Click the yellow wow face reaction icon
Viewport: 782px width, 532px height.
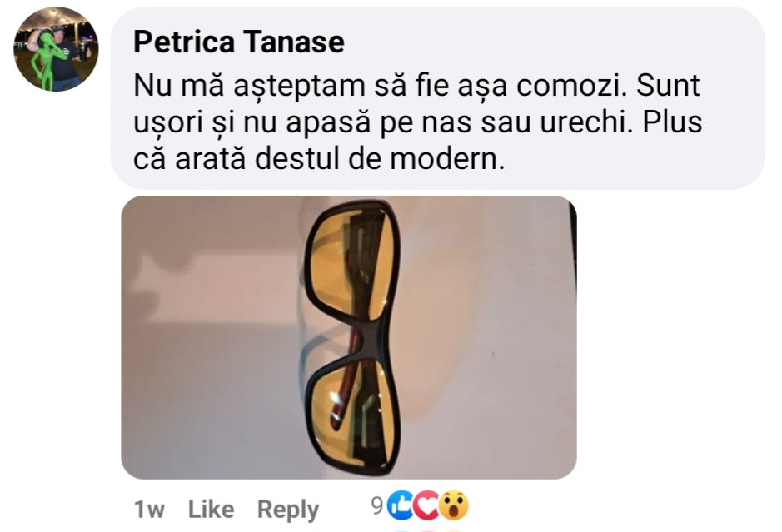point(453,505)
